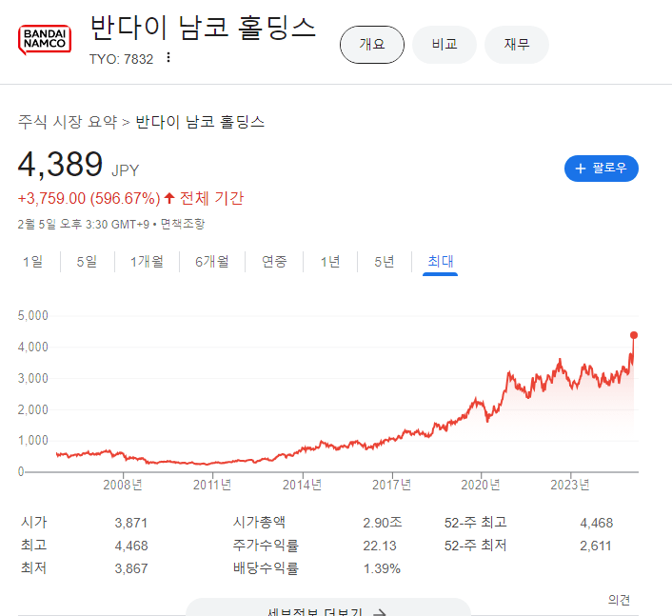Screen dimensions: 672x616
Task: Show the 1년 chart range
Action: (x=330, y=262)
